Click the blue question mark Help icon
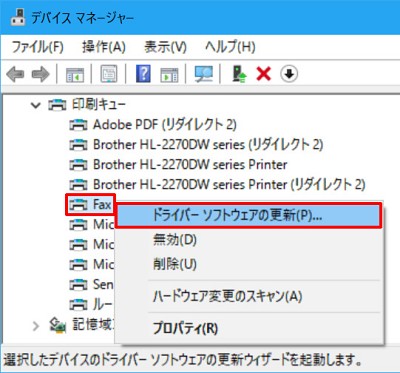Image resolution: width=400 pixels, height=373 pixels. pos(143,74)
